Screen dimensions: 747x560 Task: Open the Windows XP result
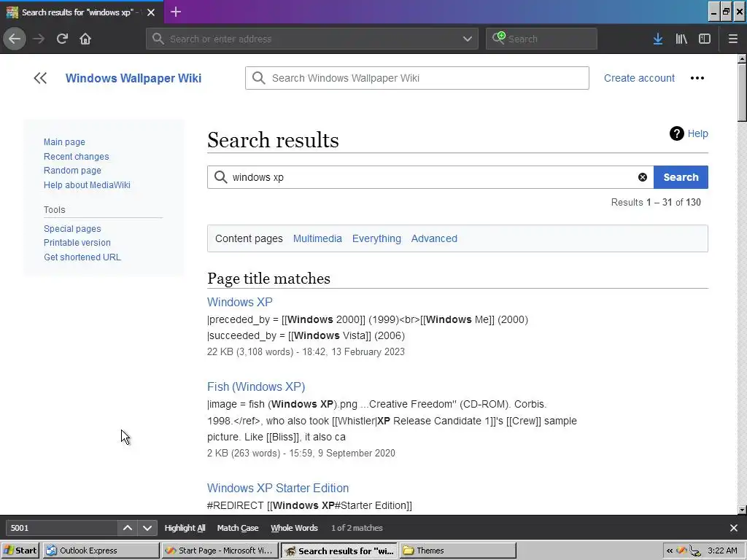pos(239,302)
